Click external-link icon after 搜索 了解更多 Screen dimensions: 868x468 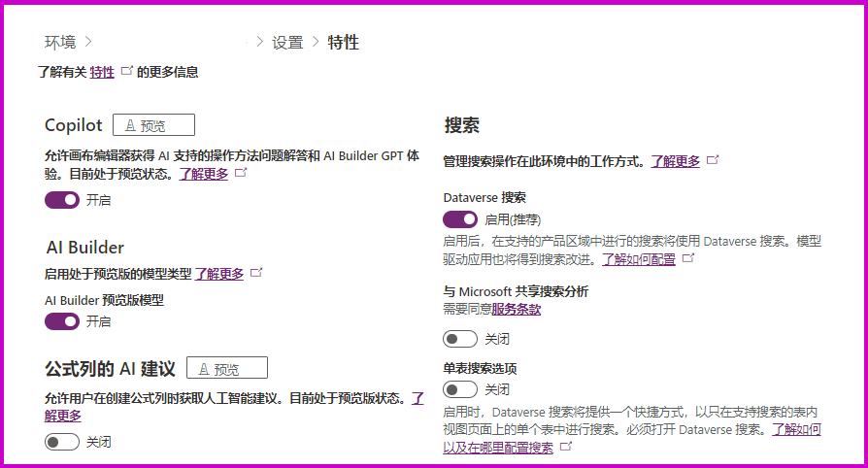[x=713, y=160]
